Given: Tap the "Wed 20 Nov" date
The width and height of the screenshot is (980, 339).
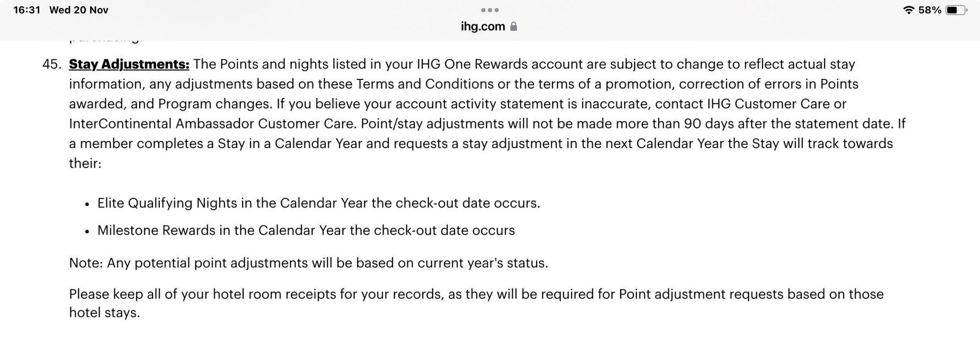Looking at the screenshot, I should [x=78, y=10].
